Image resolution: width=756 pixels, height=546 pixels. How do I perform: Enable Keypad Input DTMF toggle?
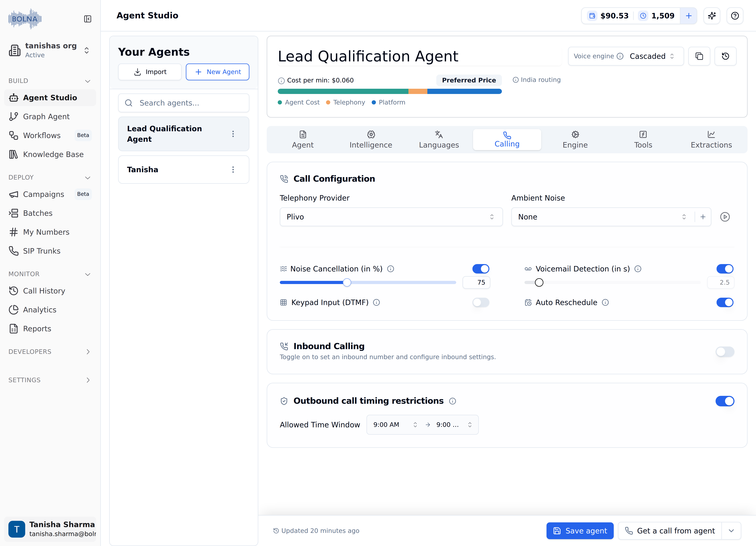(481, 303)
